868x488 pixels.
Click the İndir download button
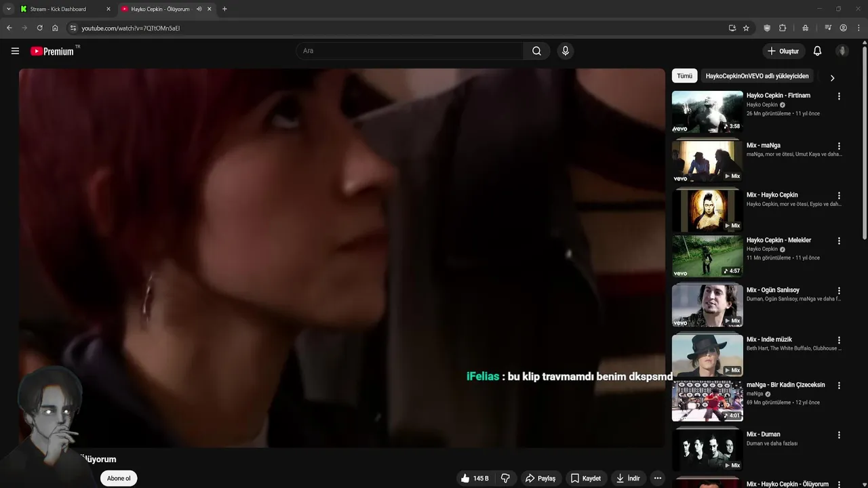pos(628,478)
